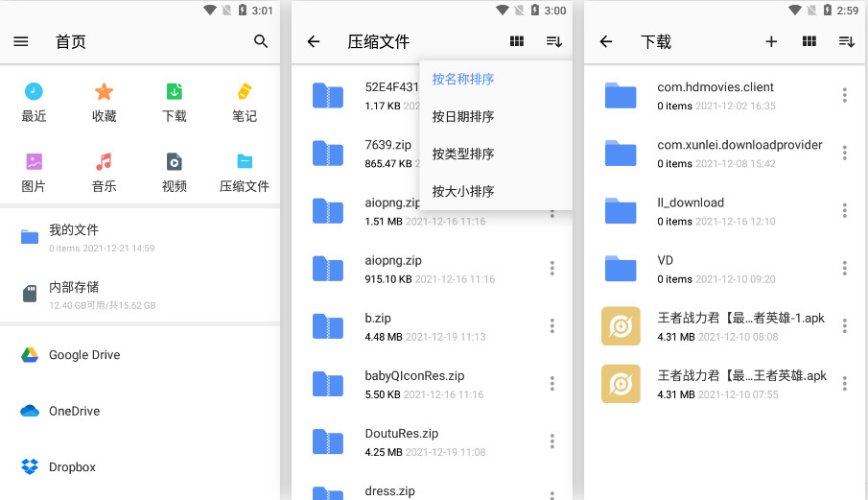868x500 pixels.
Task: Open the 7639.zip archive
Action: 388,145
